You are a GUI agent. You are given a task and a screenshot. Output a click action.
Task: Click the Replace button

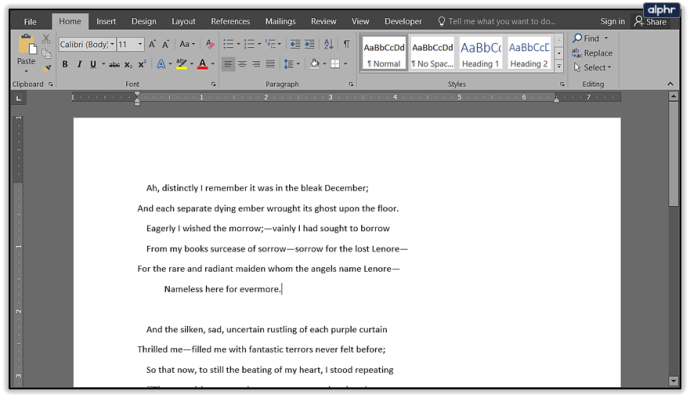click(x=592, y=53)
